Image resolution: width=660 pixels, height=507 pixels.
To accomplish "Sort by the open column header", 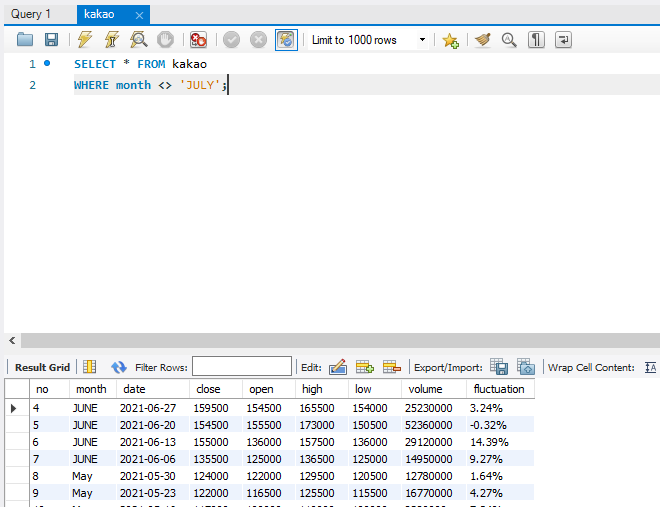I will point(269,389).
